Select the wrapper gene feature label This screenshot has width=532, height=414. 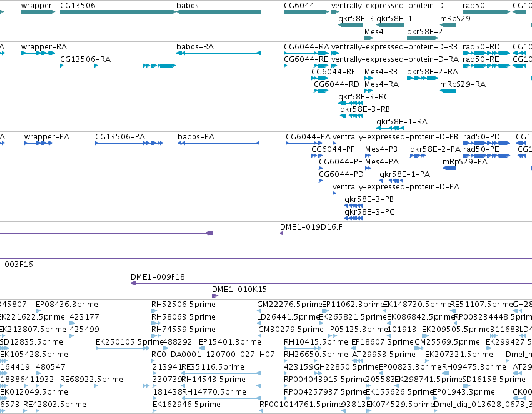click(36, 6)
